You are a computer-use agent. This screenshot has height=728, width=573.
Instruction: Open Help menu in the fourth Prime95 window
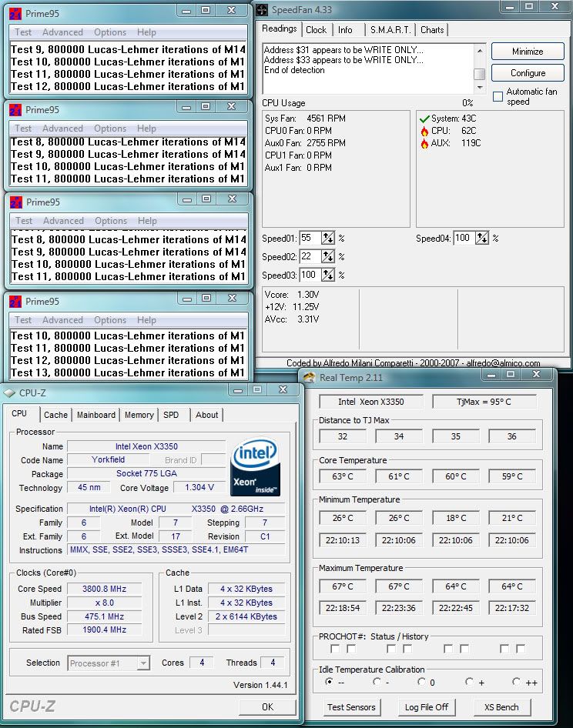146,320
